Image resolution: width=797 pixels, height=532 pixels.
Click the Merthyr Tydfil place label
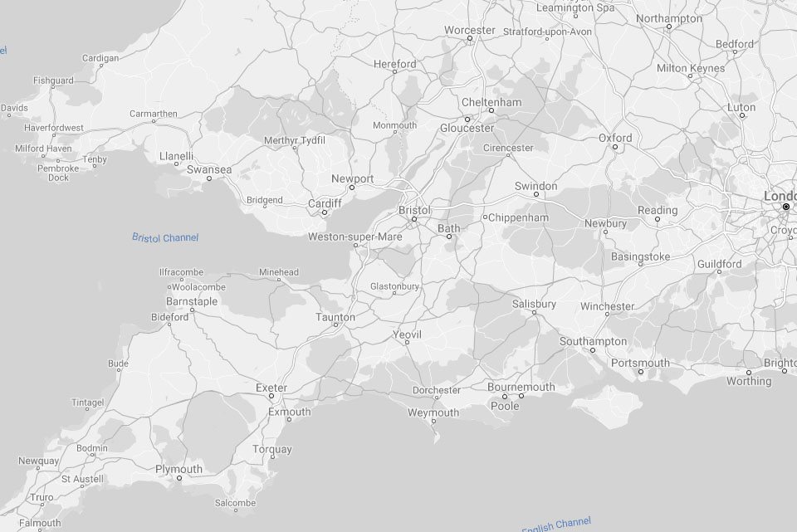pos(294,140)
